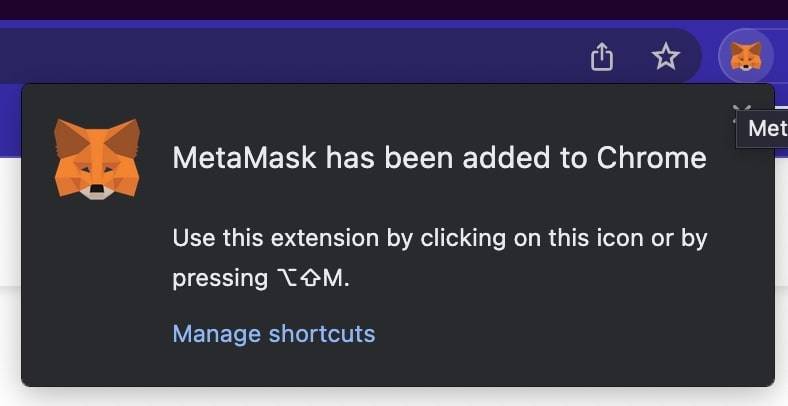The width and height of the screenshot is (788, 406).
Task: Click the dark tab strip above the toolbar
Action: click(394, 10)
